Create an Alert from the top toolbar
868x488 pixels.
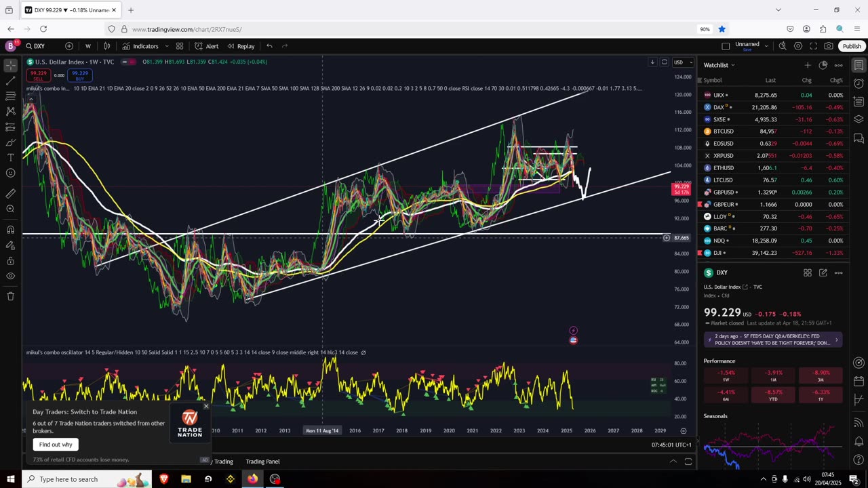[x=206, y=46]
